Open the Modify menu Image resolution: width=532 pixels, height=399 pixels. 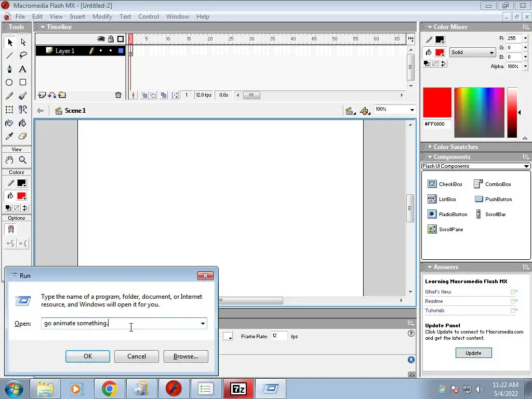coord(102,17)
